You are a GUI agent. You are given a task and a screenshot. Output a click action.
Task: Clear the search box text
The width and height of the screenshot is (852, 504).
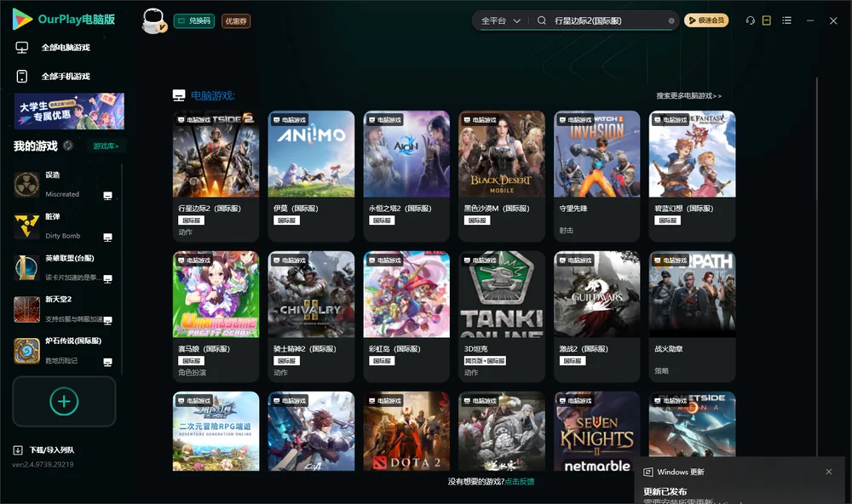[671, 20]
